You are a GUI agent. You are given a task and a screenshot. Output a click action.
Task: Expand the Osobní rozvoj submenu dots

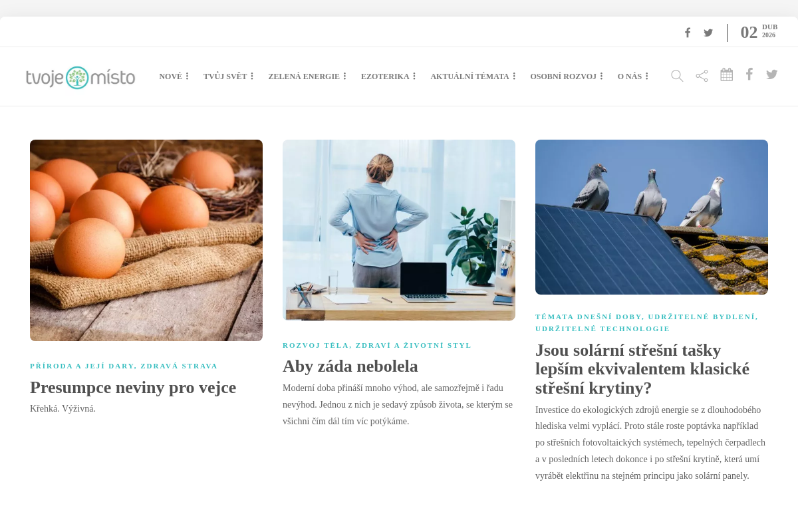pyautogui.click(x=601, y=76)
